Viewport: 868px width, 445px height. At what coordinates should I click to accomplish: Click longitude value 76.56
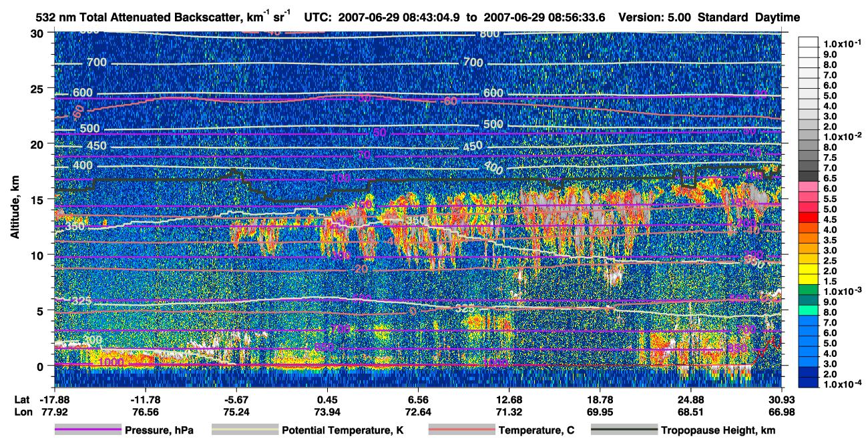[x=145, y=412]
